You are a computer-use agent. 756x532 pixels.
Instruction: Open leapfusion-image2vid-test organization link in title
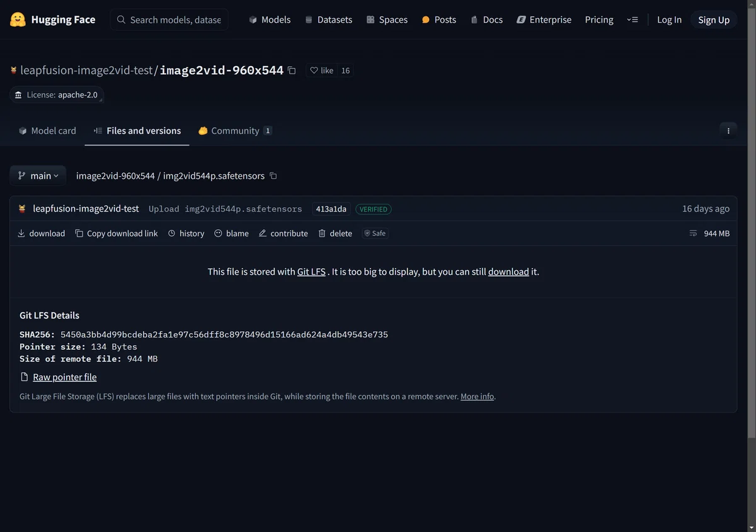pyautogui.click(x=86, y=71)
